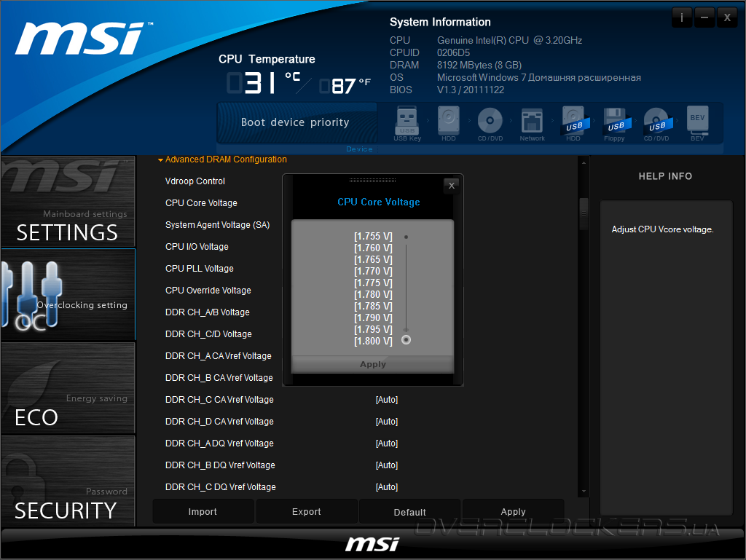Select the USB Key boot device icon

(407, 123)
